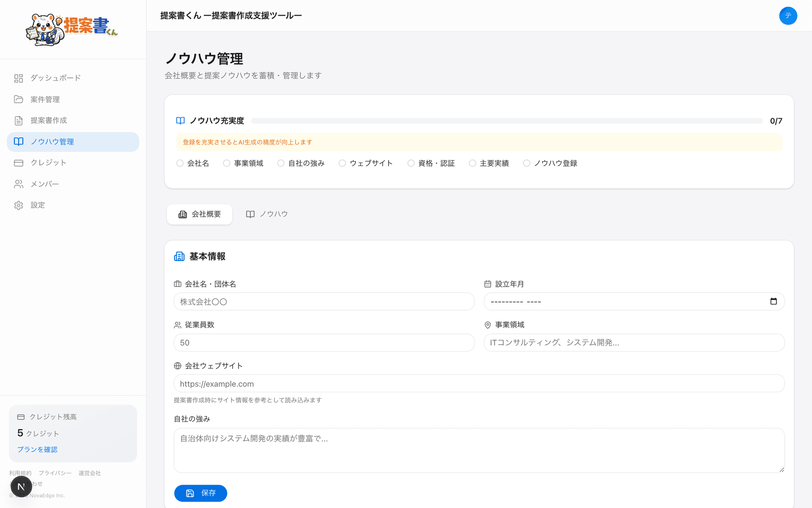812x508 pixels.
Task: Open 設定 using the gear icon
Action: coord(19,205)
